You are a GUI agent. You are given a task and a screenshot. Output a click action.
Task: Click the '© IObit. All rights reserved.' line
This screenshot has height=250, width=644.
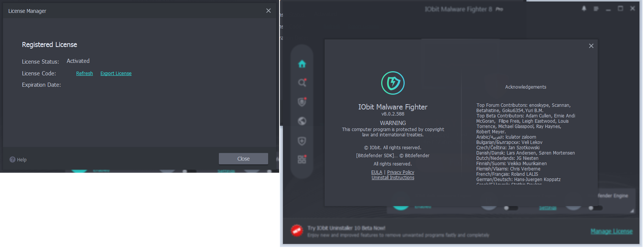click(x=393, y=148)
